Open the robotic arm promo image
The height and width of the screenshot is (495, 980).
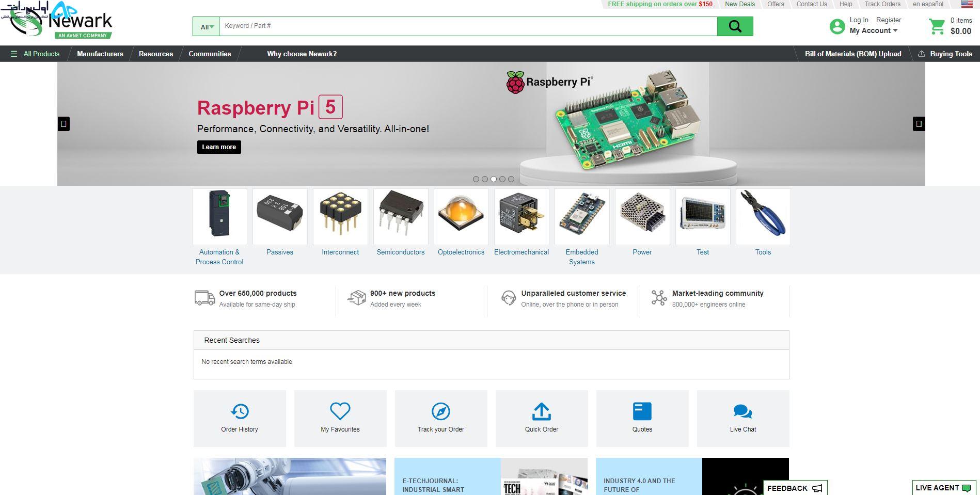(290, 476)
